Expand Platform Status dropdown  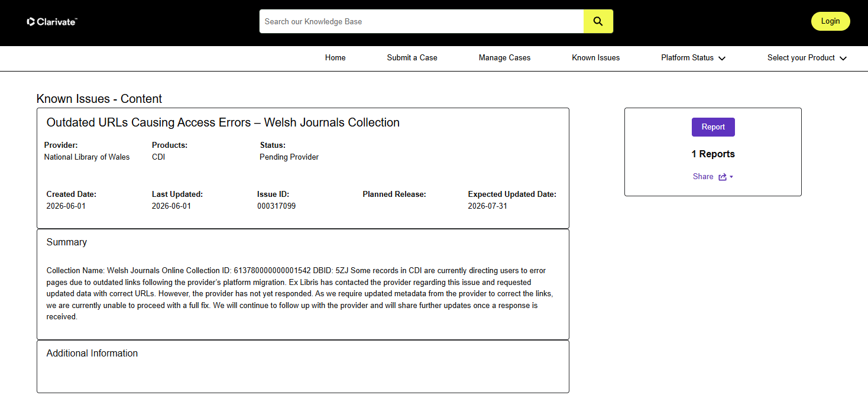point(693,58)
